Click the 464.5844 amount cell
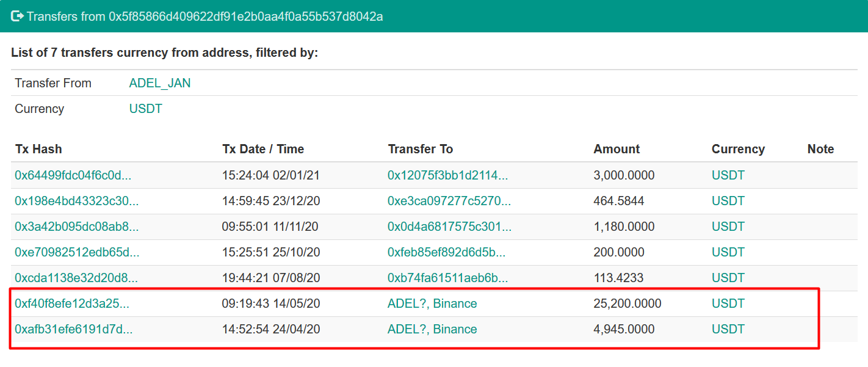The height and width of the screenshot is (367, 868). [x=618, y=201]
